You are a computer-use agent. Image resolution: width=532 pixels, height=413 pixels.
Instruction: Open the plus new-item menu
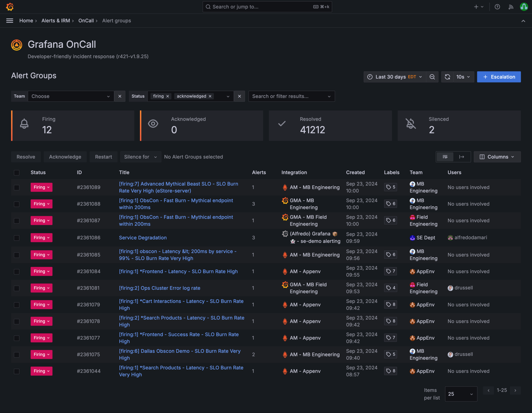[478, 7]
